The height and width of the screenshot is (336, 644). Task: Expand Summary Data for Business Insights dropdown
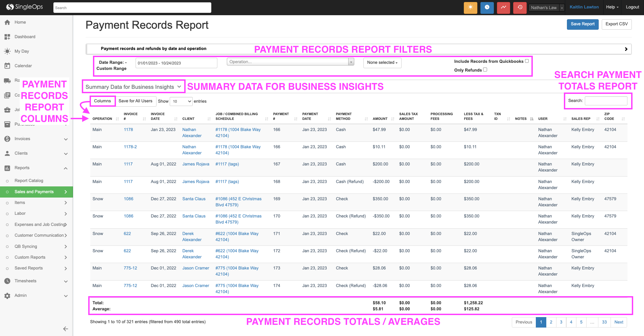(x=134, y=87)
